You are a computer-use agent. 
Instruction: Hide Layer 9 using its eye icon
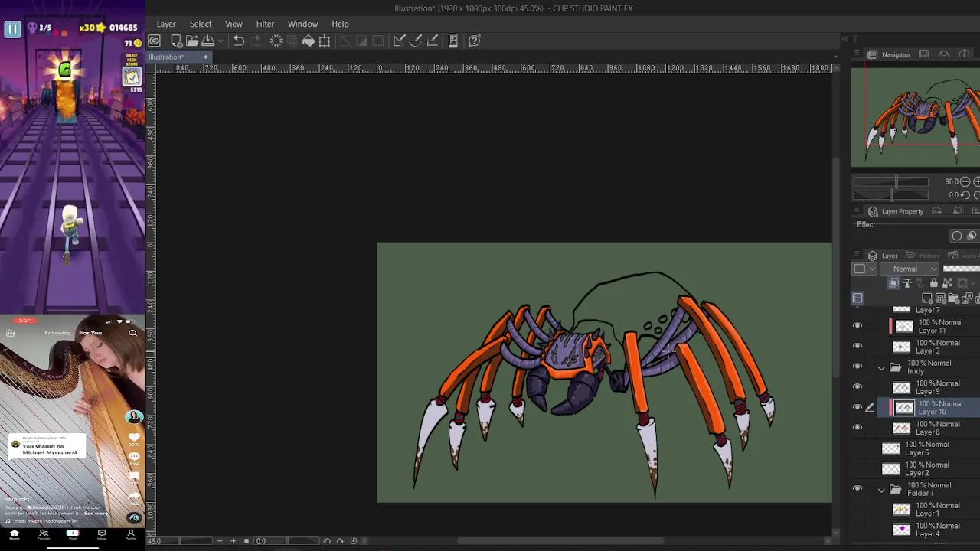pos(857,386)
